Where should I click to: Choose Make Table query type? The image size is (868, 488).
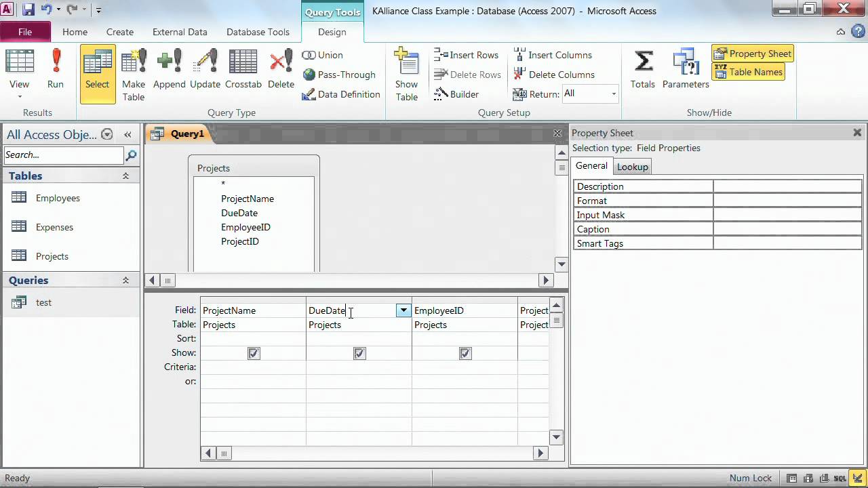(134, 75)
